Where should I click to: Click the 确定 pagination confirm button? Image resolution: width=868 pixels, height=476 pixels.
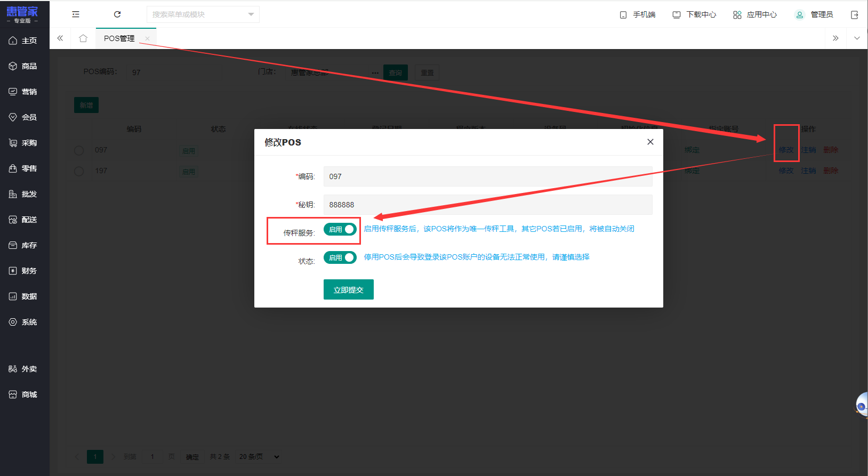click(x=192, y=457)
